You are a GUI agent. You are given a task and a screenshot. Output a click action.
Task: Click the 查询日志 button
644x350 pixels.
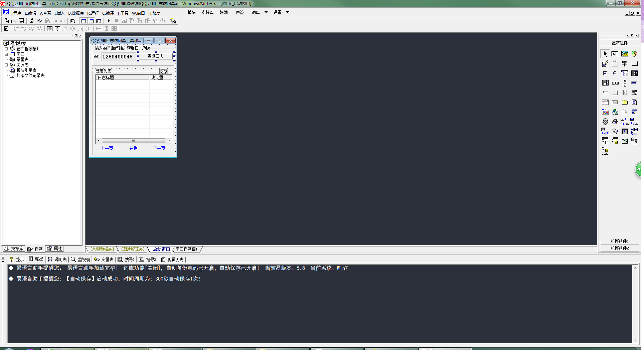coord(156,56)
